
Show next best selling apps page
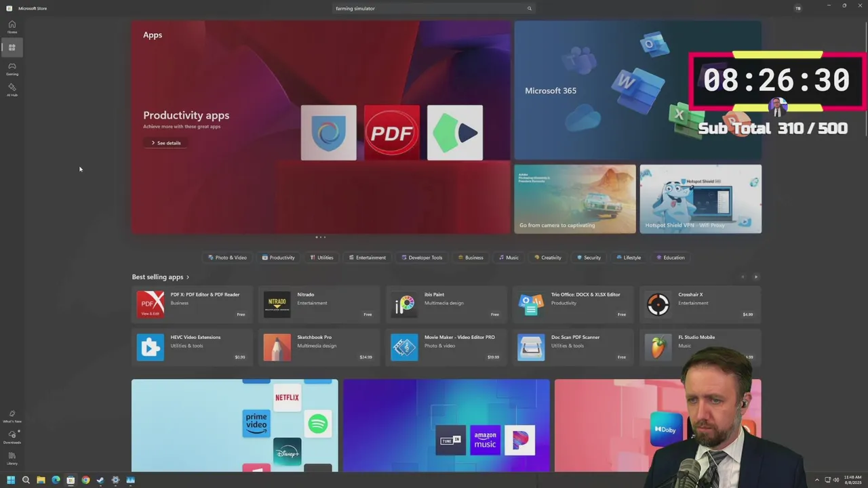pos(756,277)
